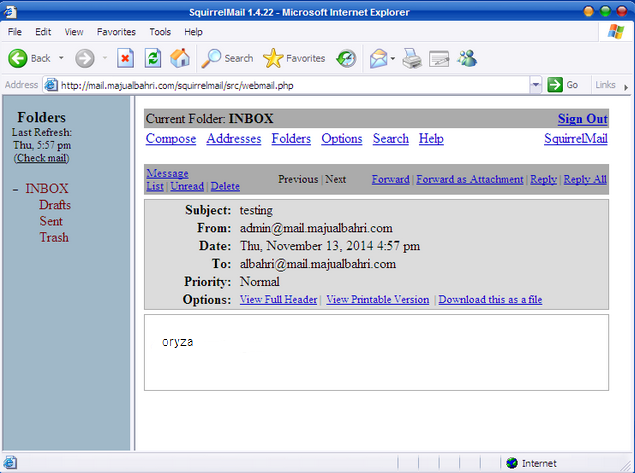Viewport: 635px width, 473px height.
Task: Open the Trash folder
Action: (54, 237)
